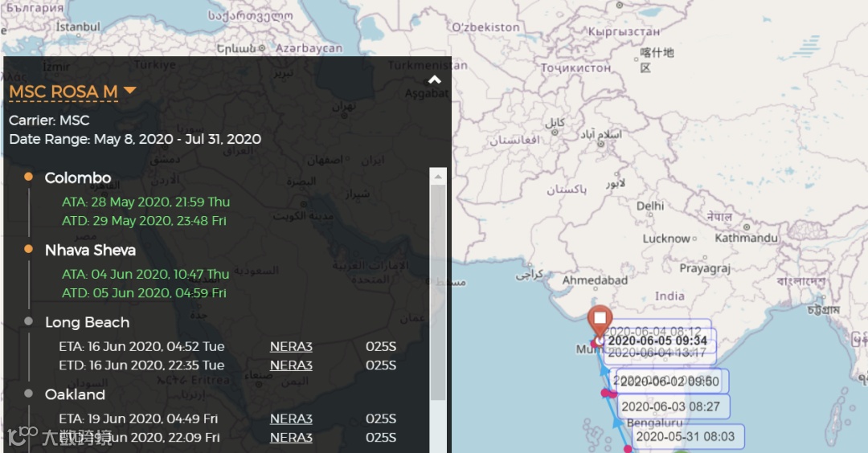Click the Oakland port name
Viewport: 868px width, 453px height.
coord(76,394)
